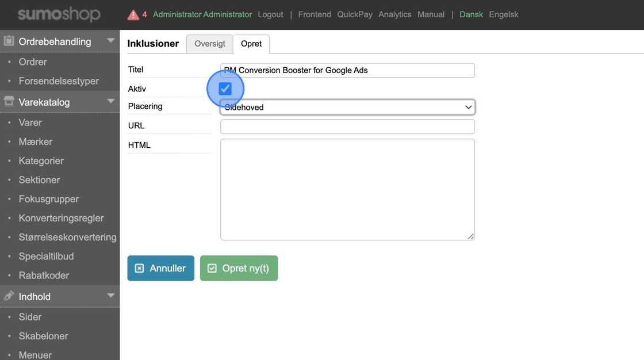
Task: Click the Varekatalog basket icon
Action: 9,101
